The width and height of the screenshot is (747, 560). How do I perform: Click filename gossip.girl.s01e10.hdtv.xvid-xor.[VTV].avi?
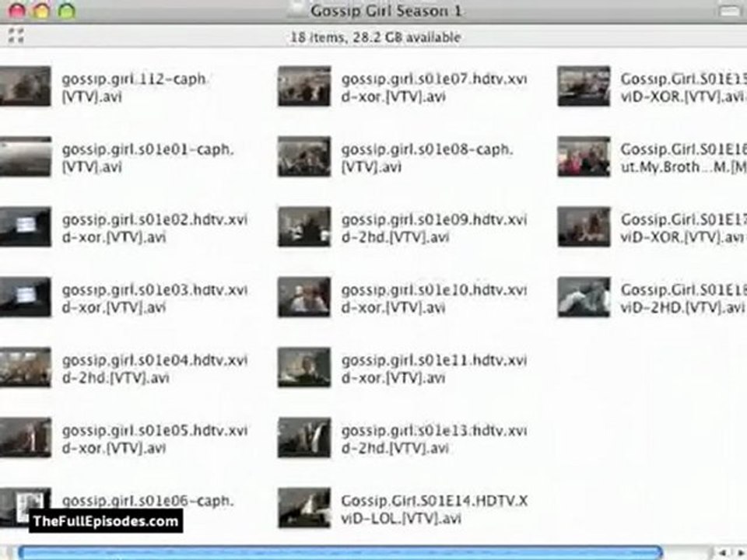434,299
